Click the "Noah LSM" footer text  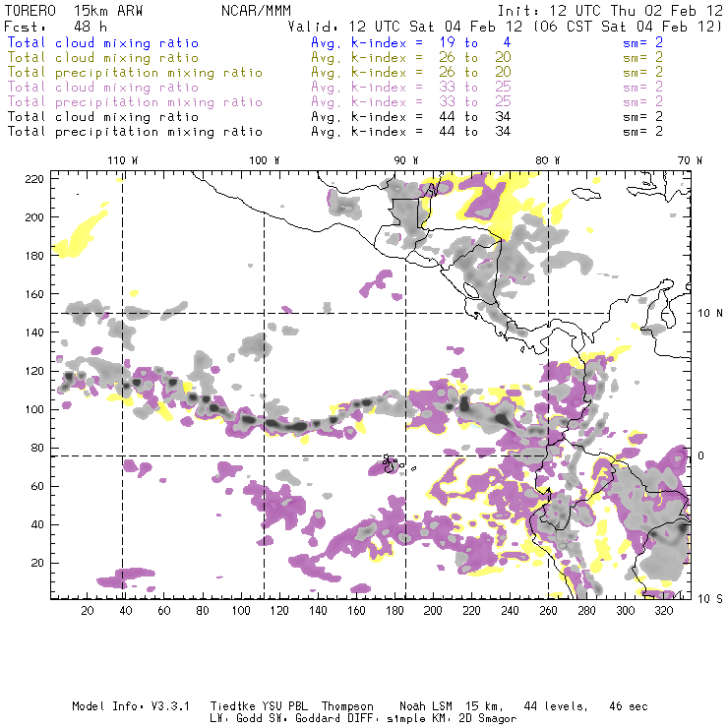[426, 706]
